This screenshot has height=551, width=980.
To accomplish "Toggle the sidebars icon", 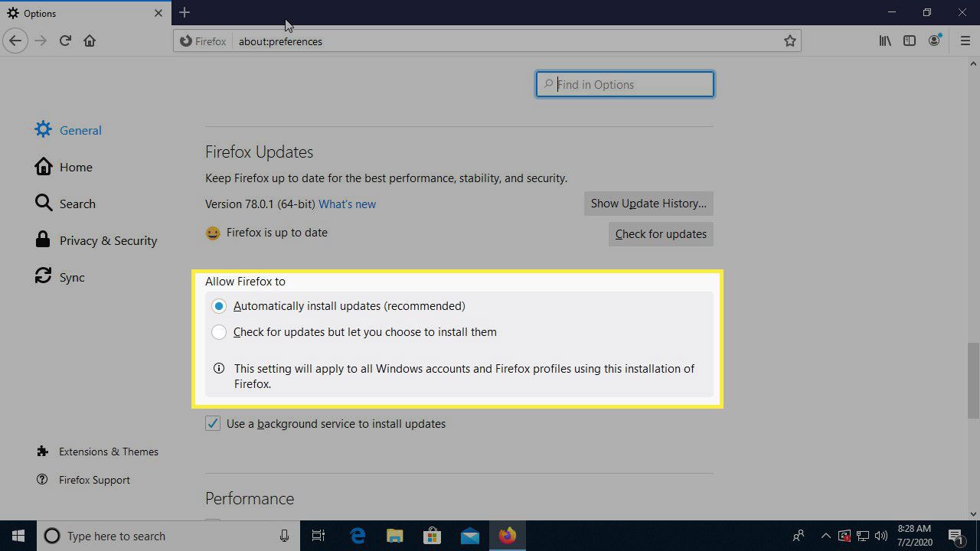I will (910, 41).
